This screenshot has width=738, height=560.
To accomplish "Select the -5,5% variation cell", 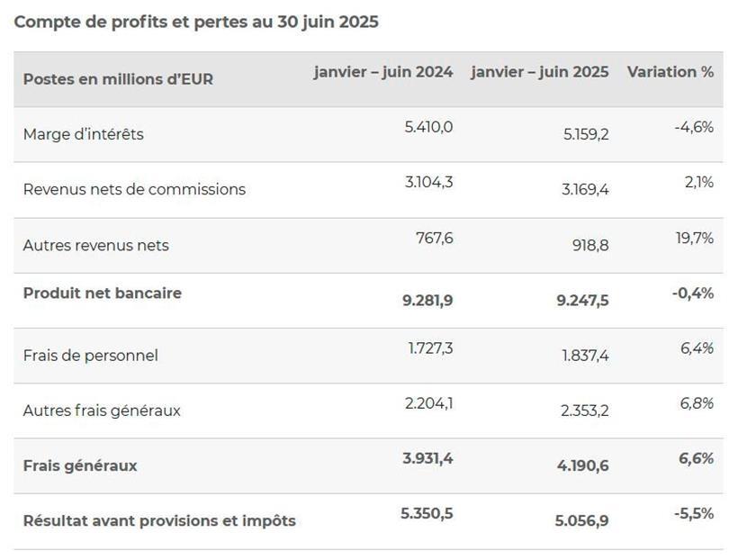I will [694, 513].
